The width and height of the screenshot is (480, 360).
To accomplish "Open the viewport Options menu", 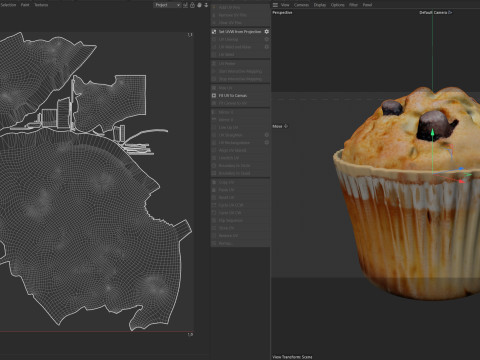I will click(337, 5).
